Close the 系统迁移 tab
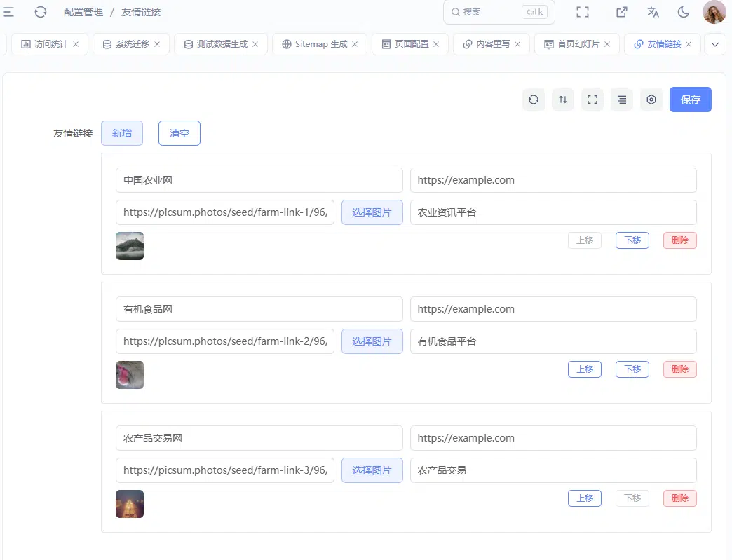 157,44
